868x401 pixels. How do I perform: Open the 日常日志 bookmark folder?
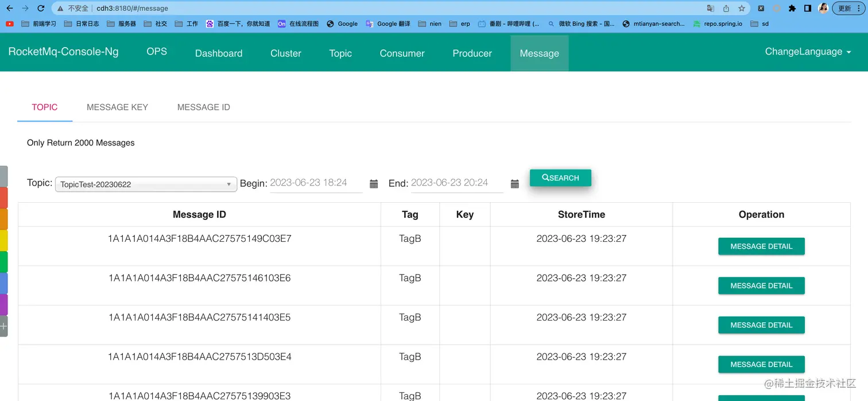pyautogui.click(x=82, y=24)
